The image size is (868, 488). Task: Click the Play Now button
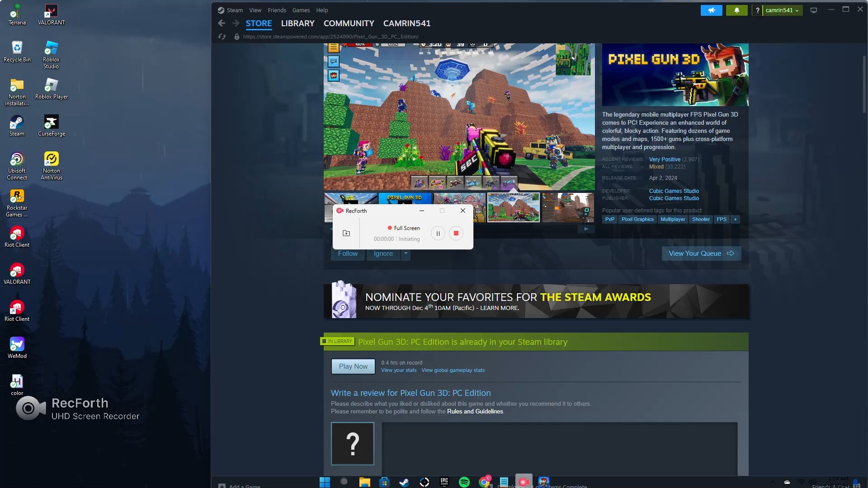coord(353,366)
